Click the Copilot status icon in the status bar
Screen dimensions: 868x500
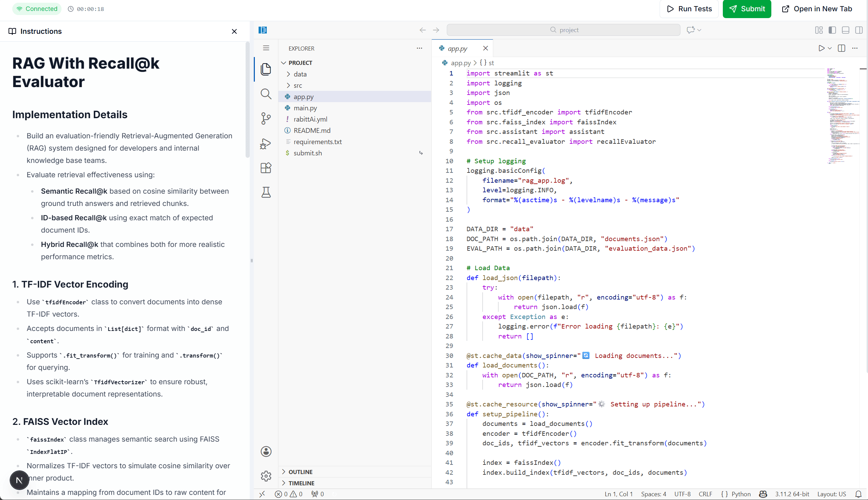point(763,494)
